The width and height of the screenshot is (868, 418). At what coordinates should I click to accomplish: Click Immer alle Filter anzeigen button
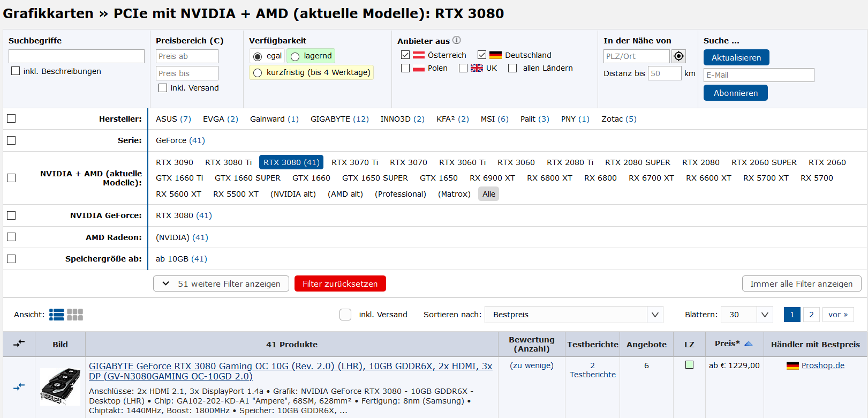(802, 283)
